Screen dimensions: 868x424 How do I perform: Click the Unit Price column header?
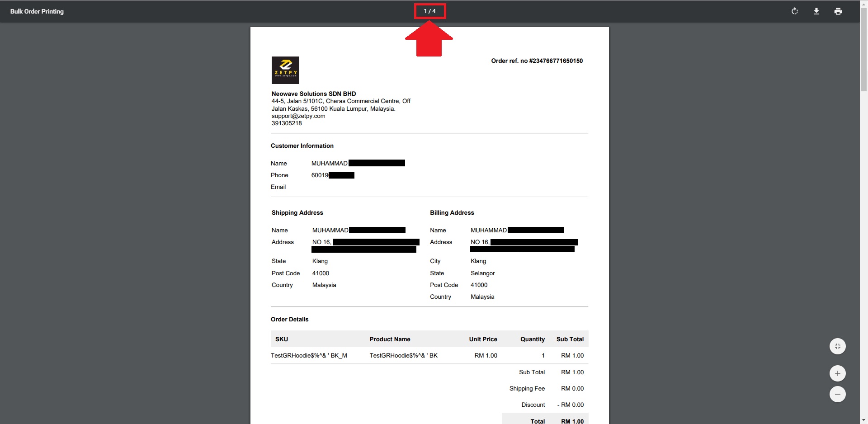coord(483,339)
